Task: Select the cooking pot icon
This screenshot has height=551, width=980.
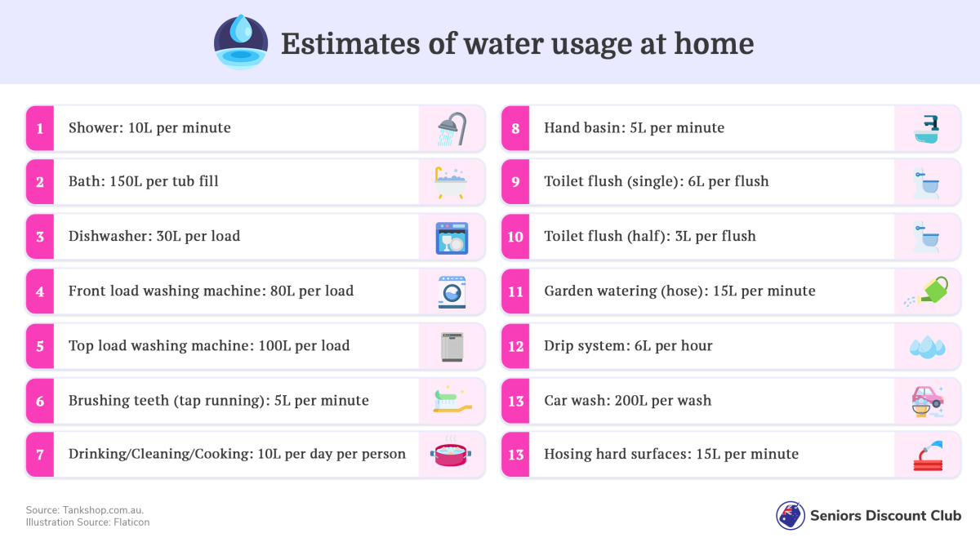Action: pos(452,455)
